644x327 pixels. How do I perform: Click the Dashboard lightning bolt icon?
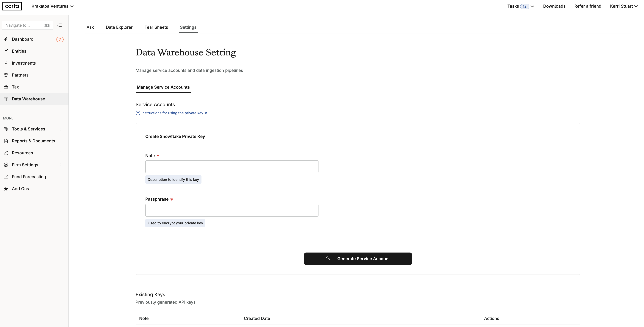(6, 39)
